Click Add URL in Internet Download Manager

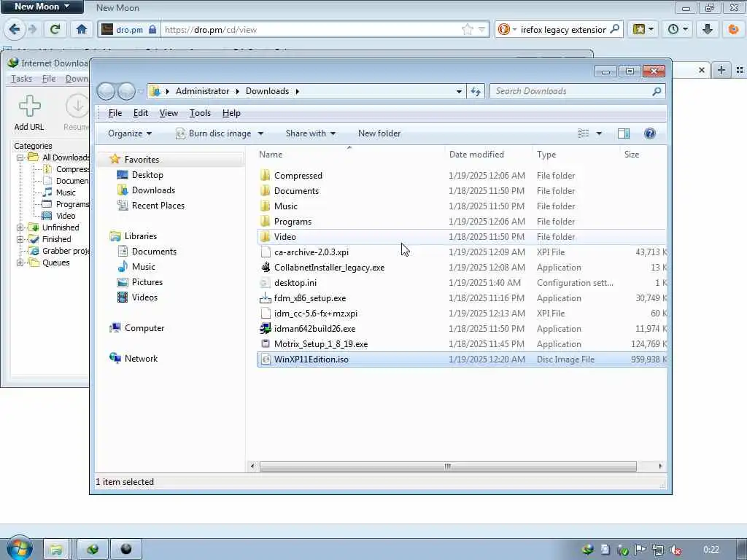[x=29, y=113]
